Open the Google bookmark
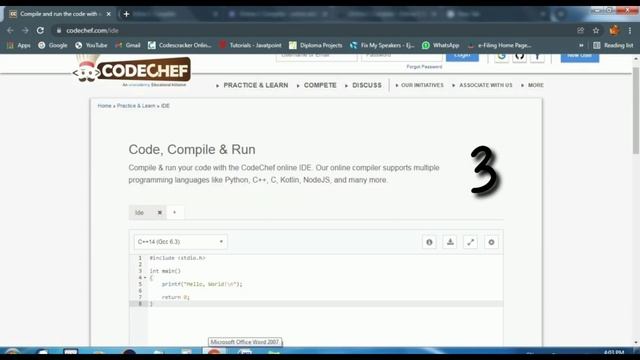This screenshot has height=360, width=640. click(53, 45)
